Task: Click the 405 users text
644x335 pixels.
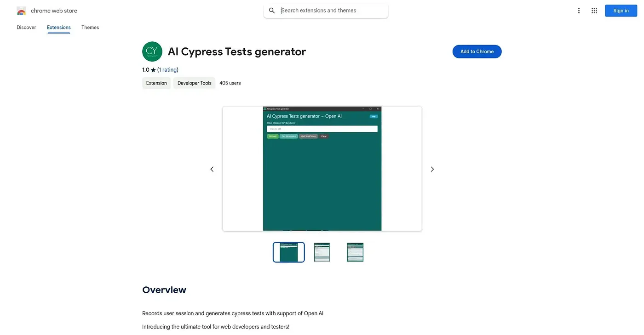Action: [x=230, y=83]
